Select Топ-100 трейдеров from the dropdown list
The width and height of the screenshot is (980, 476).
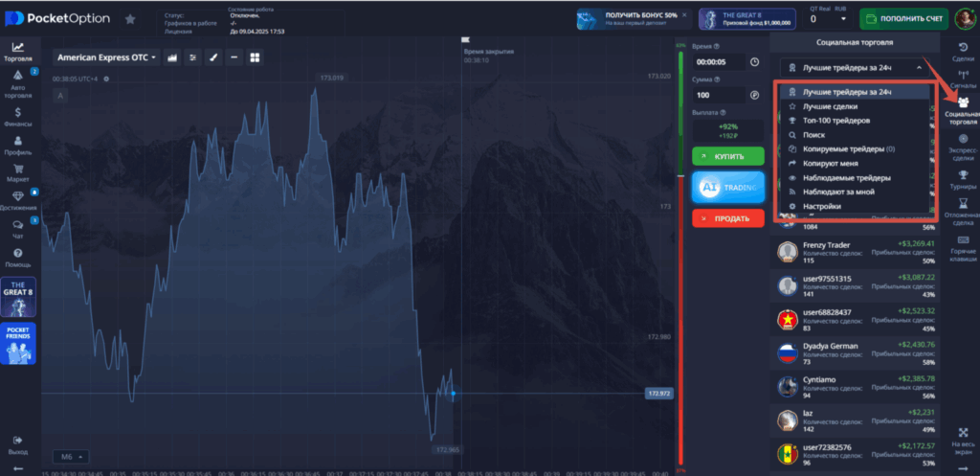(836, 121)
